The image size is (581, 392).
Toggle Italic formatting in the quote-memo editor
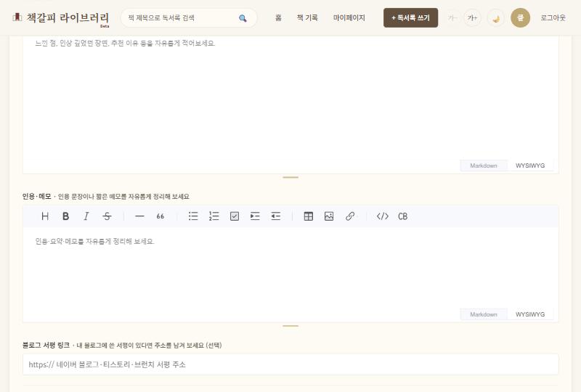click(86, 216)
